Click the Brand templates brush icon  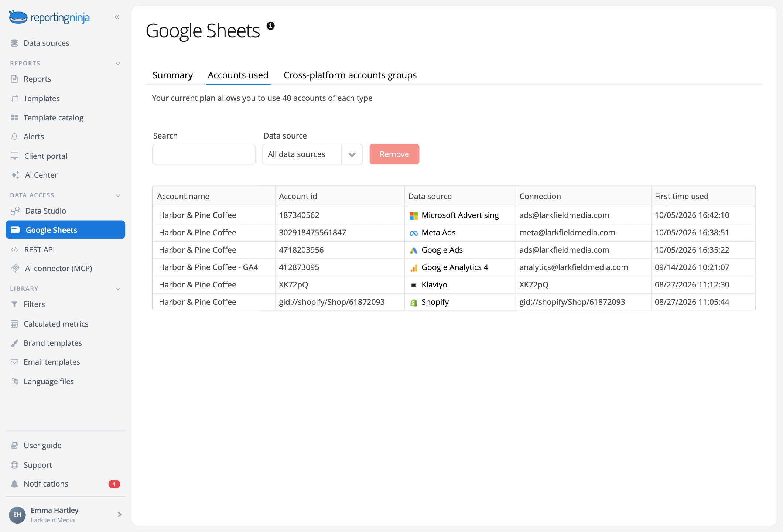coord(14,343)
